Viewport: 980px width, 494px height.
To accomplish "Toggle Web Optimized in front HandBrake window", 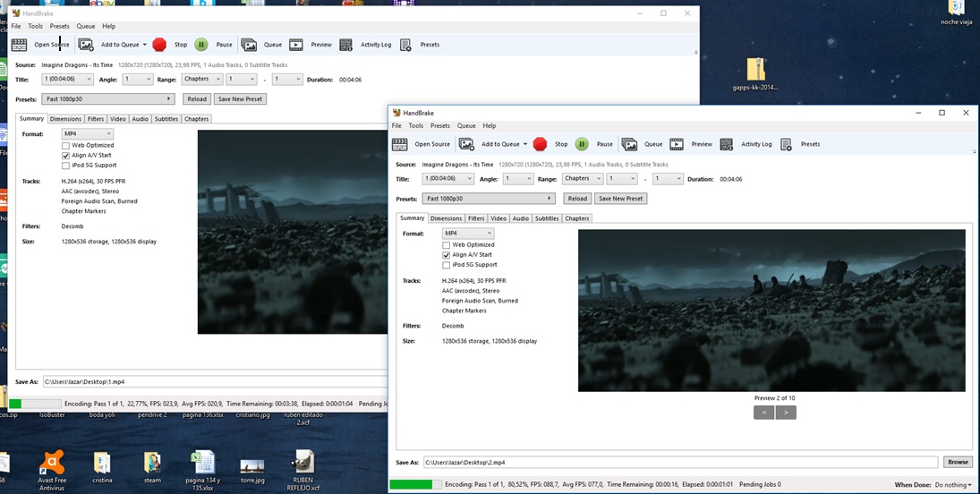I will coord(447,245).
